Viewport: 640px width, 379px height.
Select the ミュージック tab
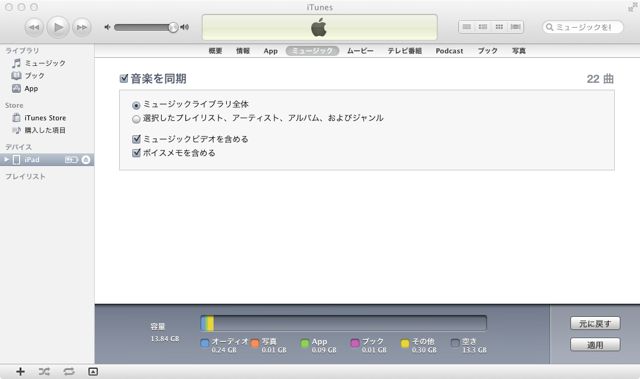click(312, 51)
